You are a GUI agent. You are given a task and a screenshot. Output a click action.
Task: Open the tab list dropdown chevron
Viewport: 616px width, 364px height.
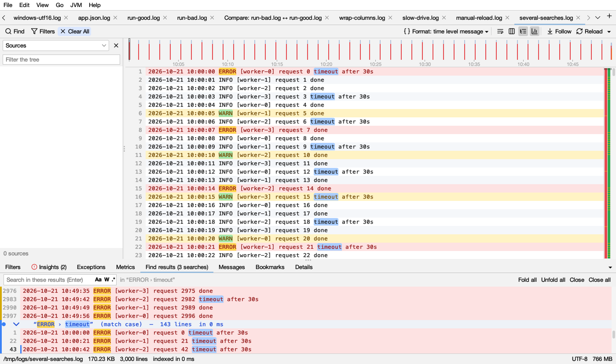pos(598,18)
